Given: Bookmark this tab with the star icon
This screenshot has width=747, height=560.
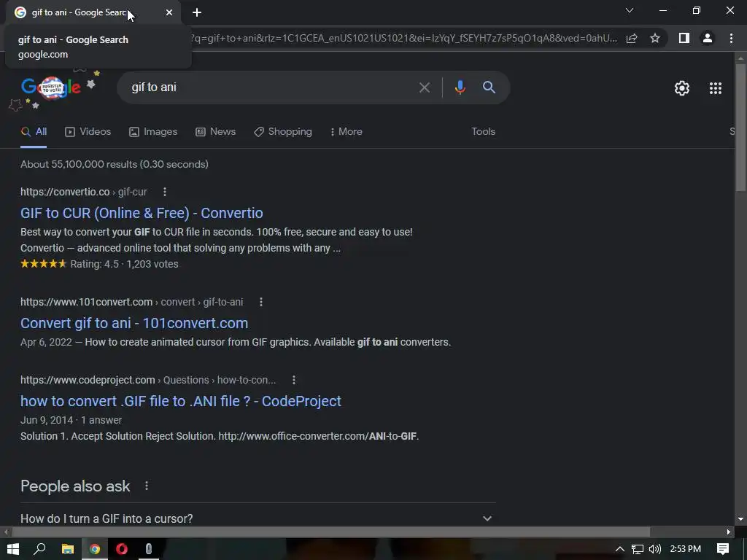Looking at the screenshot, I should click(x=655, y=38).
